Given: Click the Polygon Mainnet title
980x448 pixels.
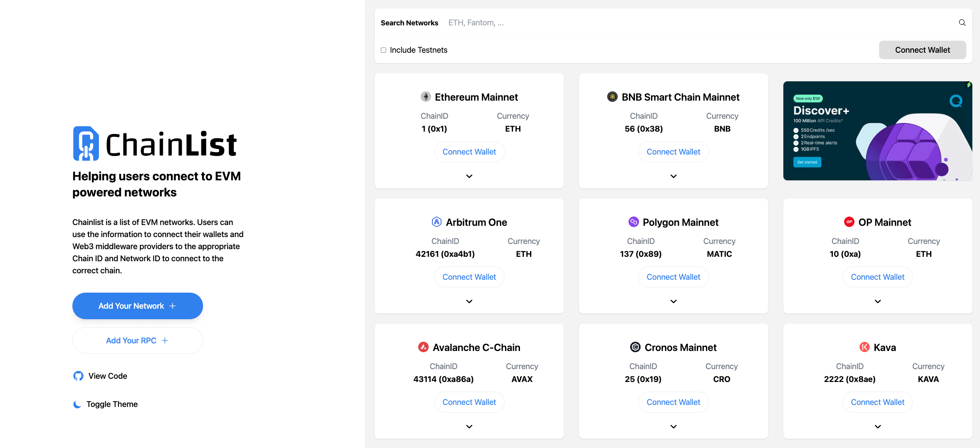Looking at the screenshot, I should click(680, 222).
